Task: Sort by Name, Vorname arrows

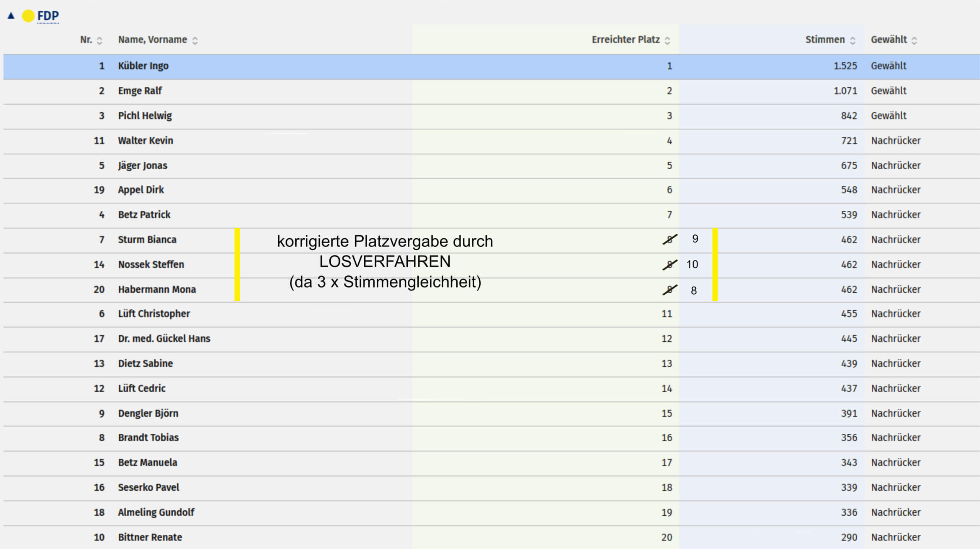Action: [x=195, y=40]
